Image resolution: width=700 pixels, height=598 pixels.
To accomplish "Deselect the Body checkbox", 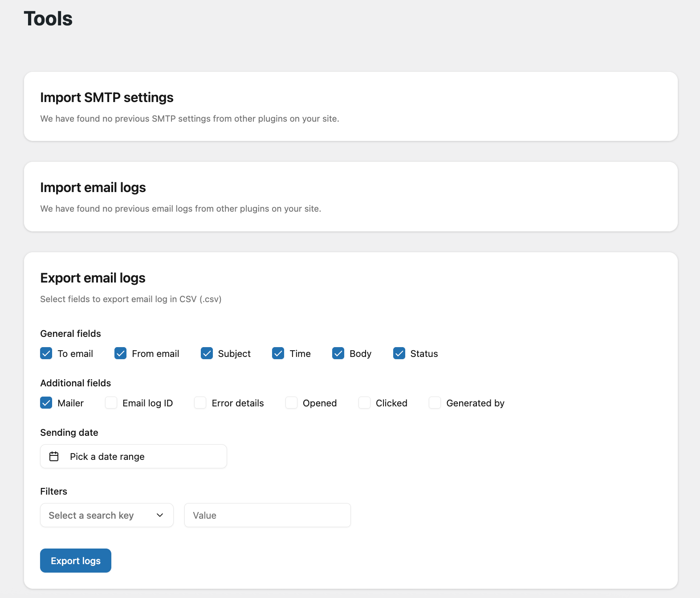I will [338, 353].
